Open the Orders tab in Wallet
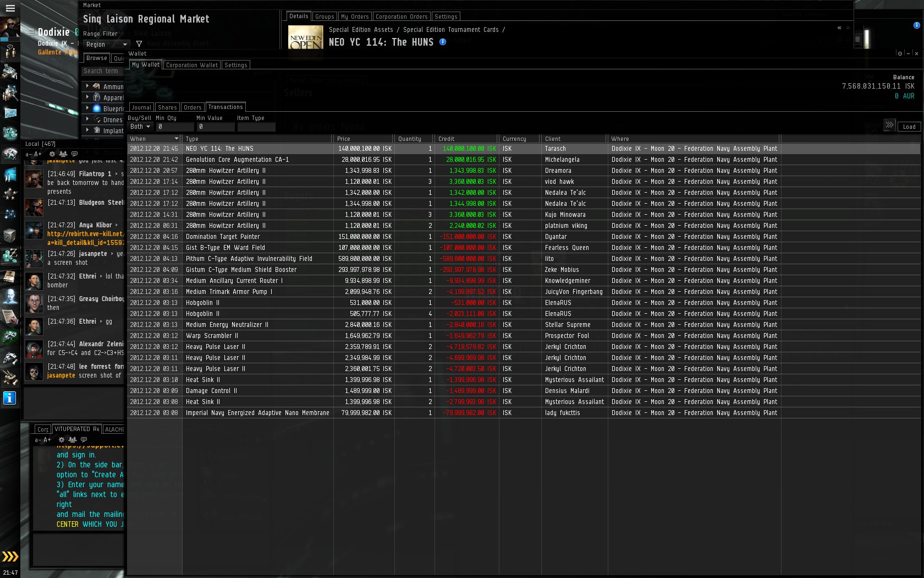 (193, 107)
